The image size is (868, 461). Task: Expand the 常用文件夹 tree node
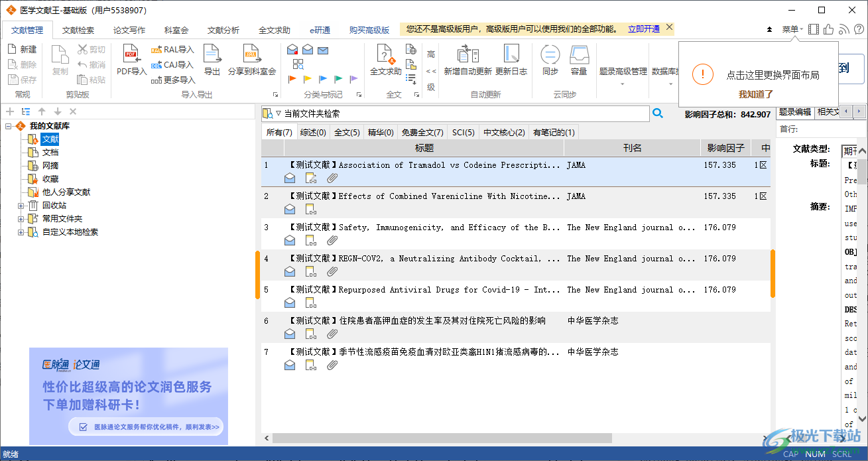pos(21,219)
